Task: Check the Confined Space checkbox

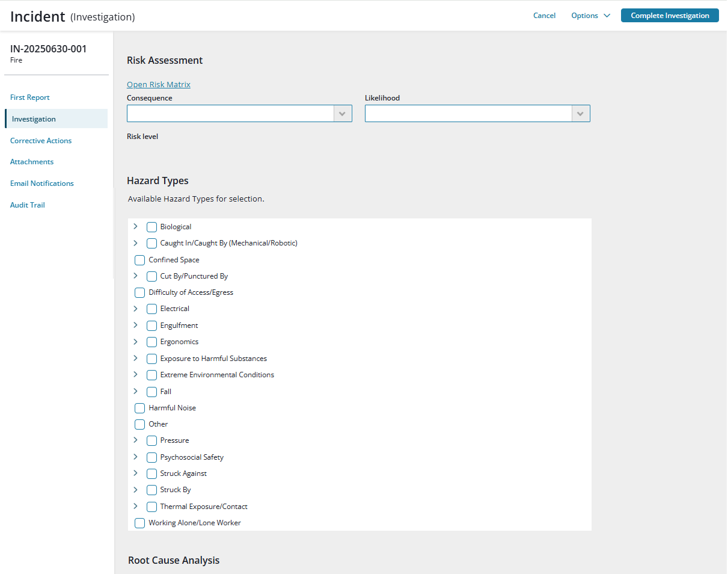Action: coord(140,260)
